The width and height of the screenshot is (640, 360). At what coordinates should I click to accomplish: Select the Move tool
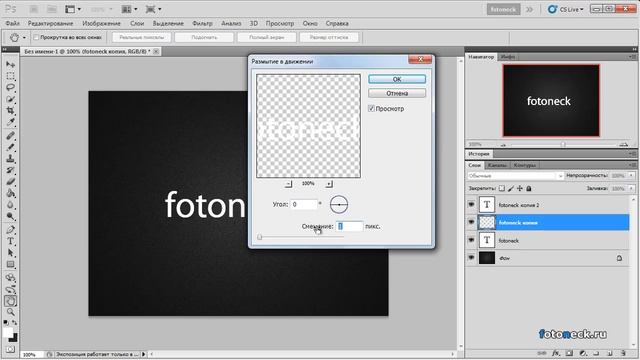point(10,64)
